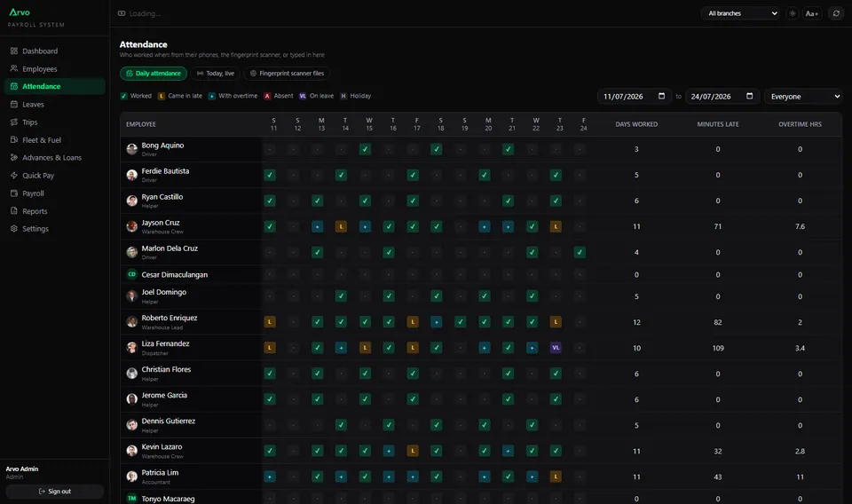
Task: Open Jerome Garcia's employee name
Action: point(164,396)
